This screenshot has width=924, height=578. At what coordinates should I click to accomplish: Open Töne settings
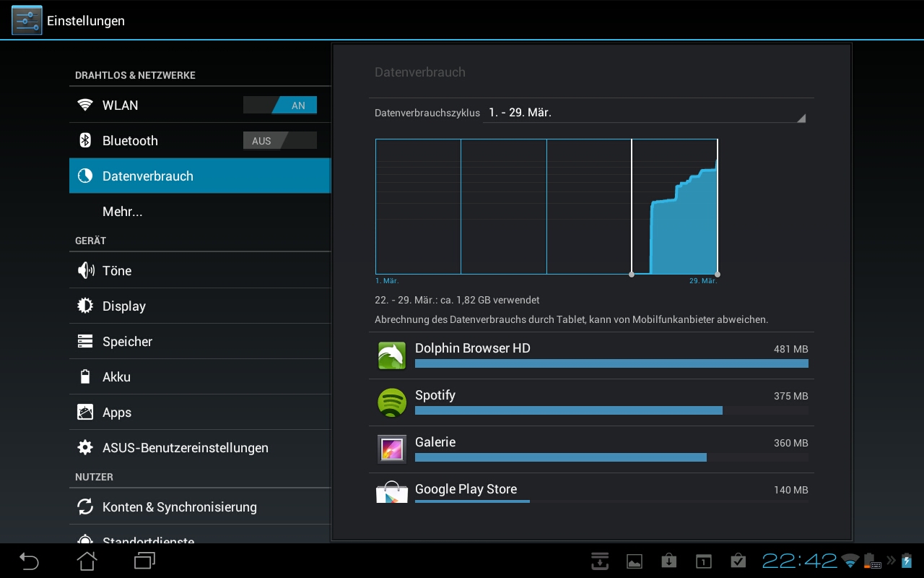(200, 270)
